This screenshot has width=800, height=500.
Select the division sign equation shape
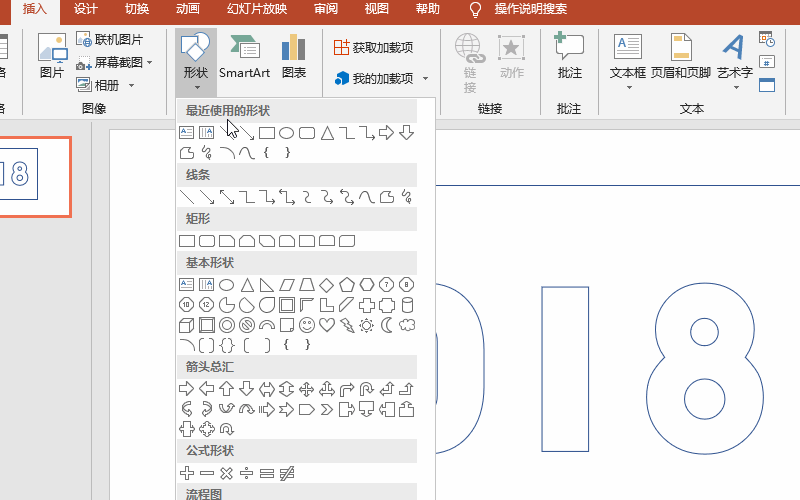click(x=246, y=473)
